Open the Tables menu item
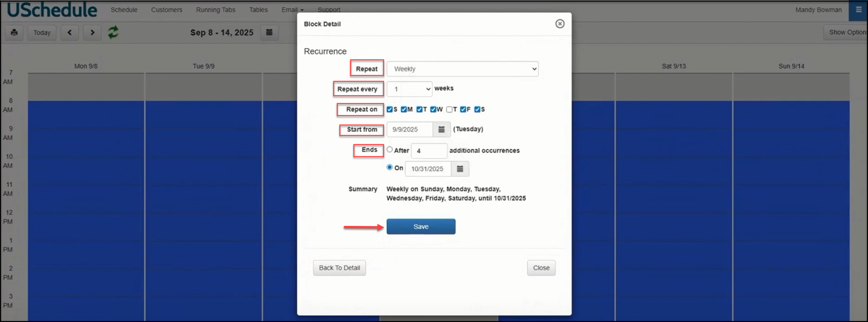This screenshot has height=322, width=868. [x=258, y=10]
